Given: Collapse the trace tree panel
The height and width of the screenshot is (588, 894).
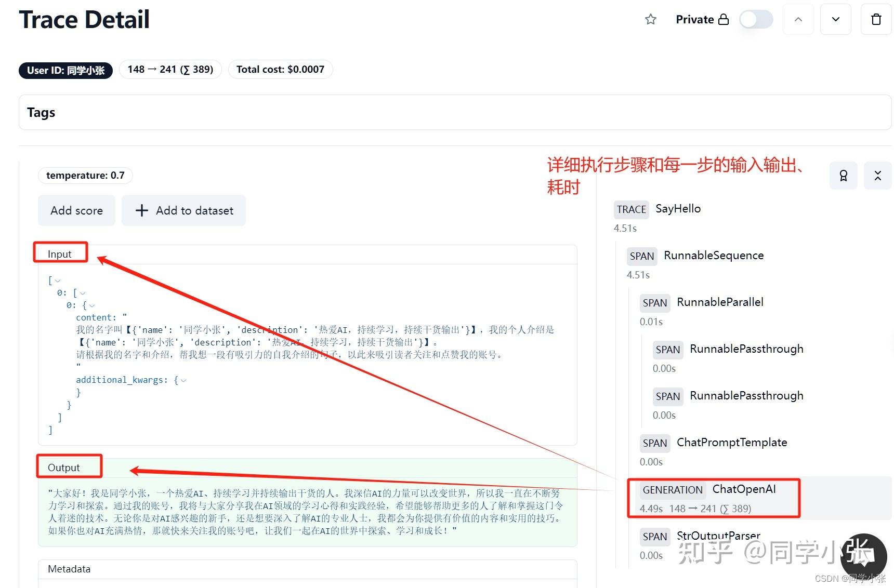Looking at the screenshot, I should [878, 176].
